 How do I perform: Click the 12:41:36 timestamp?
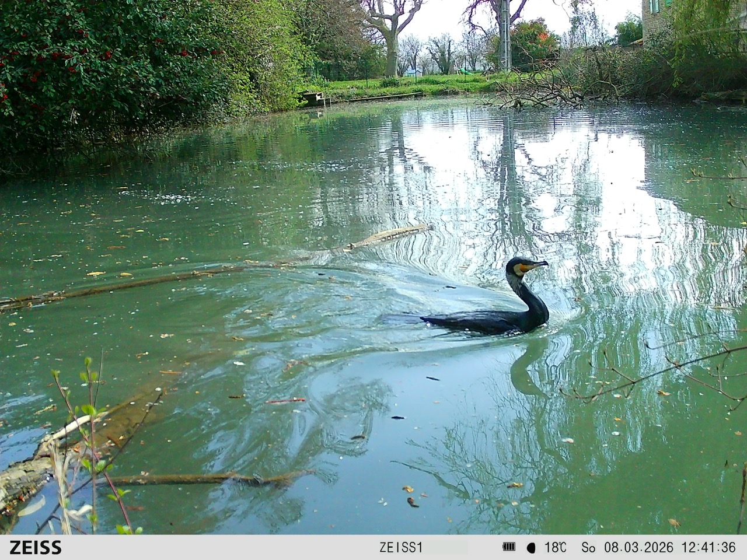coord(708,547)
